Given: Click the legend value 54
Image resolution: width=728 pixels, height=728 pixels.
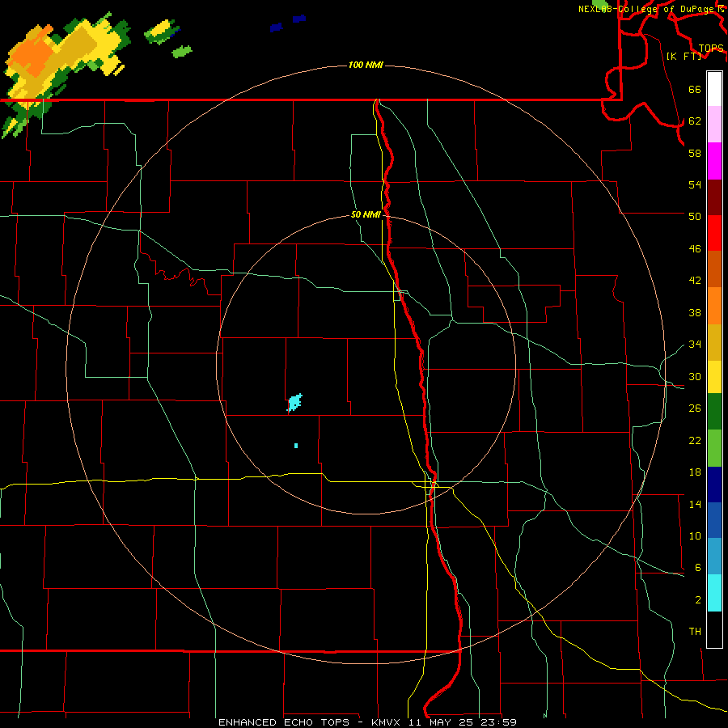Looking at the screenshot, I should (695, 184).
